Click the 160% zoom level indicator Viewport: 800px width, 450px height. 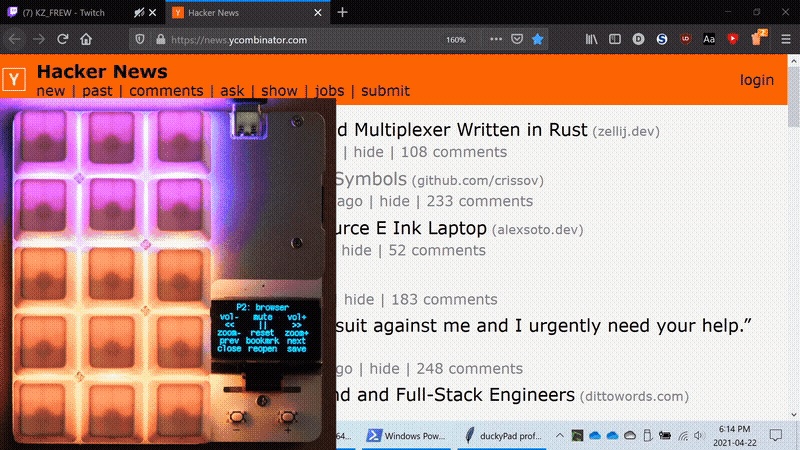[x=456, y=39]
